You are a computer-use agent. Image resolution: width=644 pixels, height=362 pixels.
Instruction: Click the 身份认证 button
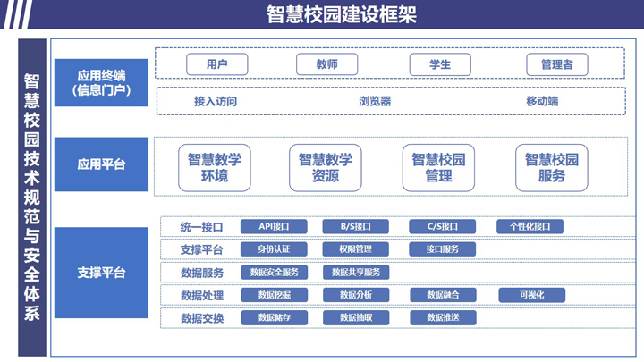tap(275, 249)
